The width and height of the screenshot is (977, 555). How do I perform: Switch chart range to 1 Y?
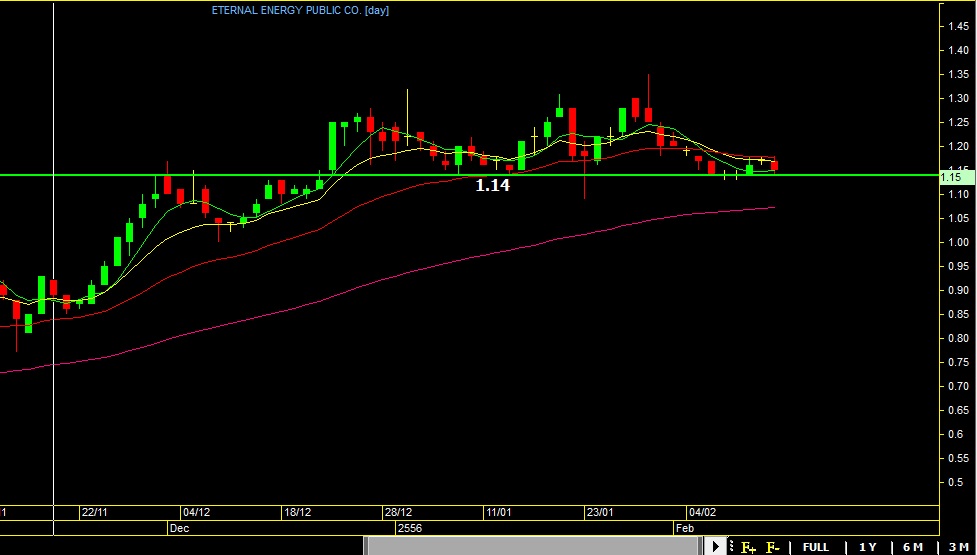click(x=867, y=548)
